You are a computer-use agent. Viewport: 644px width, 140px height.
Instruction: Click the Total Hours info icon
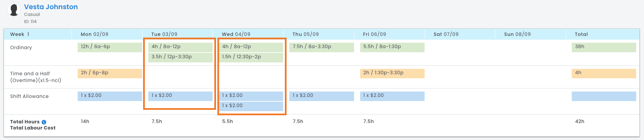tap(44, 122)
